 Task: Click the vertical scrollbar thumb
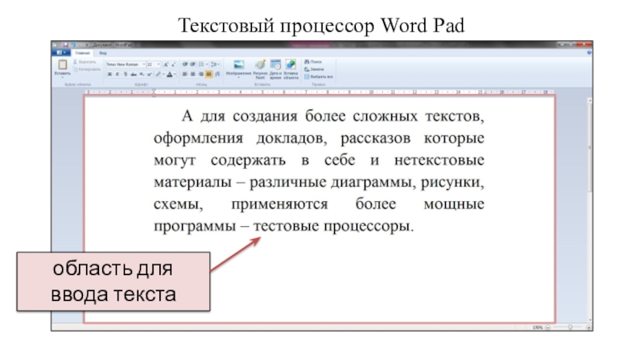pyautogui.click(x=590, y=148)
